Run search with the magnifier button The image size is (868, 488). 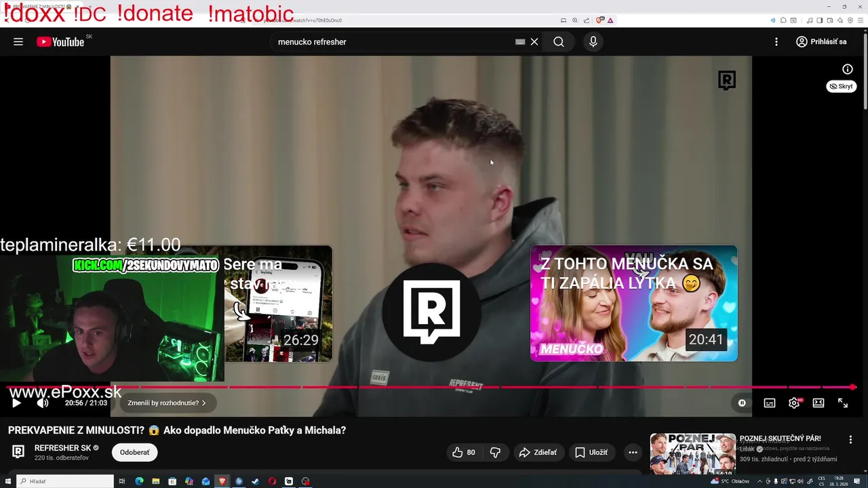[559, 42]
